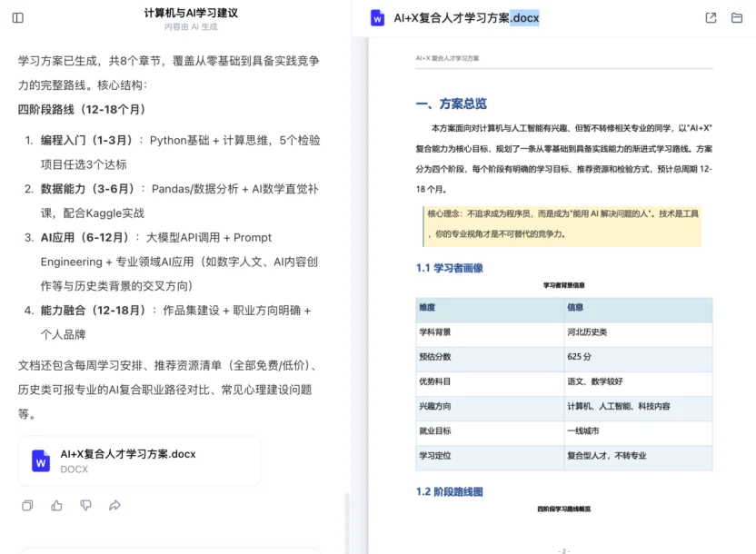Click table header cell 信息
Viewport: 756px width, 554px height.
[639, 310]
